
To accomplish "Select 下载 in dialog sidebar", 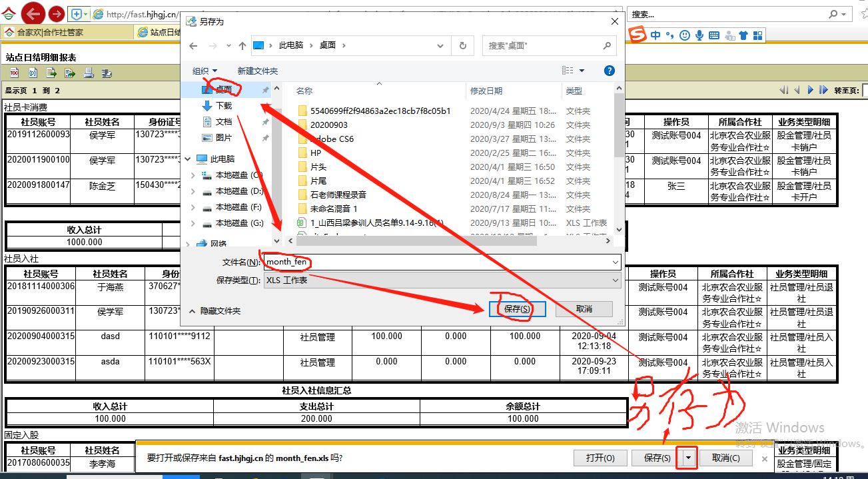I will click(224, 105).
